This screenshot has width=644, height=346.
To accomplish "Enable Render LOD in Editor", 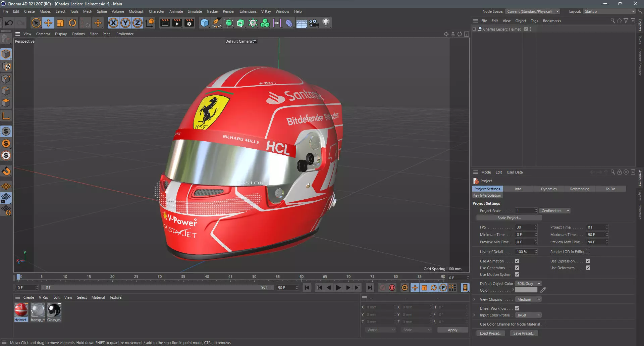I will coord(588,251).
